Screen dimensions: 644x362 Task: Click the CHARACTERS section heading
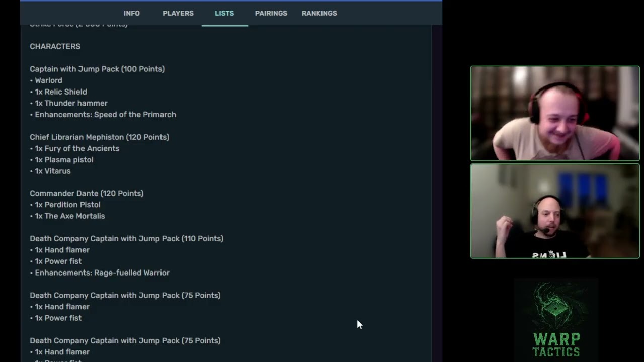[55, 46]
